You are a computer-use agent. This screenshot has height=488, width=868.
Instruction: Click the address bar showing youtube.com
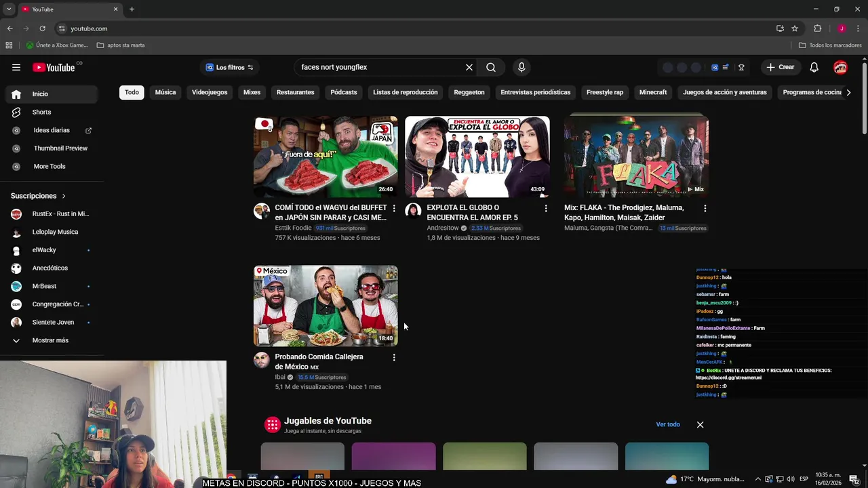(x=414, y=28)
